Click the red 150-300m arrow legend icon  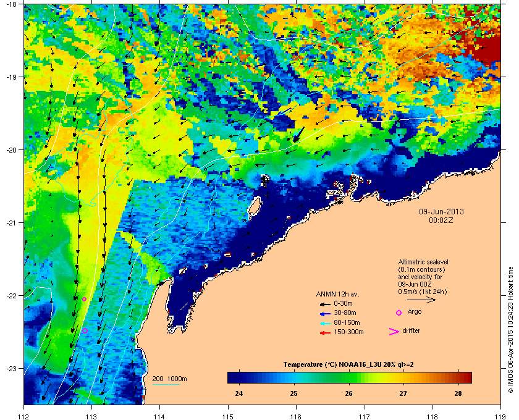click(x=325, y=333)
